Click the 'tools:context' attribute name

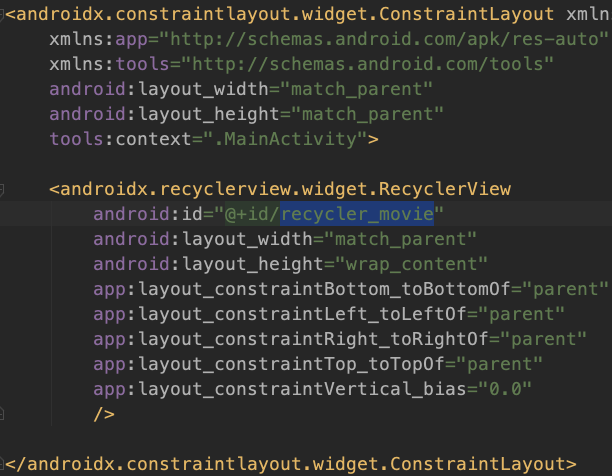tap(120, 139)
